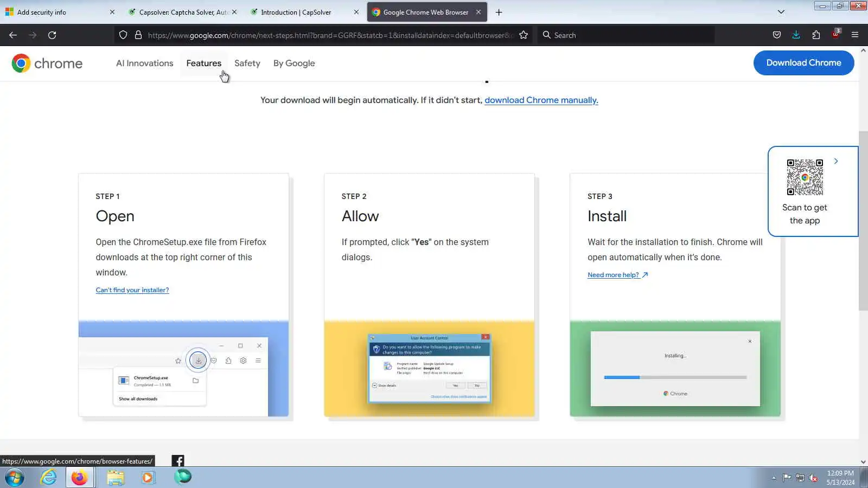This screenshot has width=868, height=488.
Task: Click the red extension icon with badge 3
Action: (x=836, y=34)
